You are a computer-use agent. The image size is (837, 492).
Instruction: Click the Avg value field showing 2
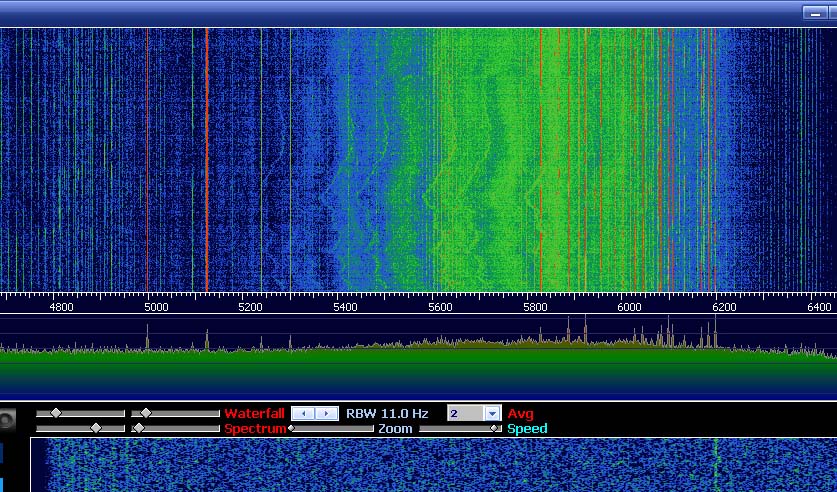click(465, 414)
